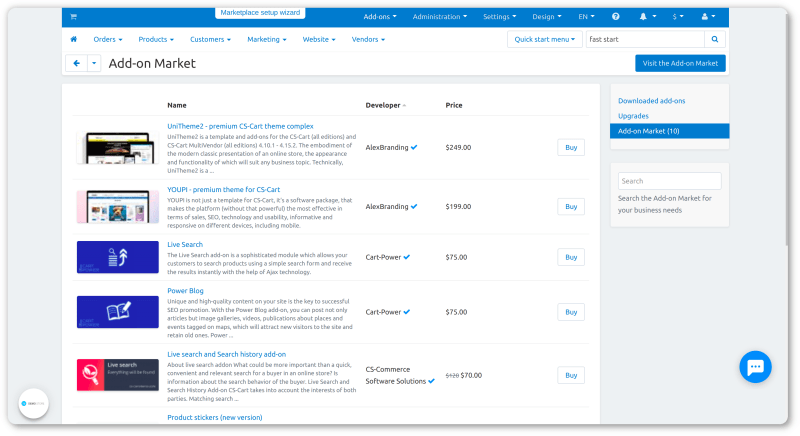Expand the Add-ons dropdown menu

point(380,17)
